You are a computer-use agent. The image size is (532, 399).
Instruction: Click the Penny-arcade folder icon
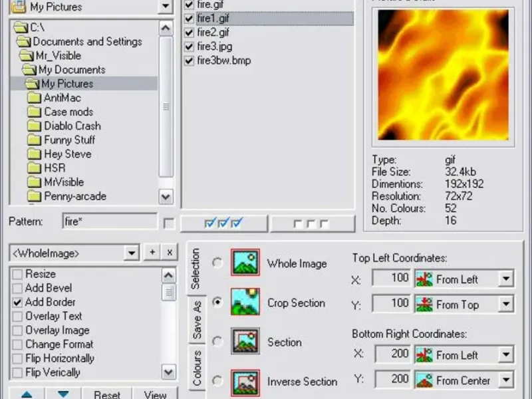click(34, 196)
